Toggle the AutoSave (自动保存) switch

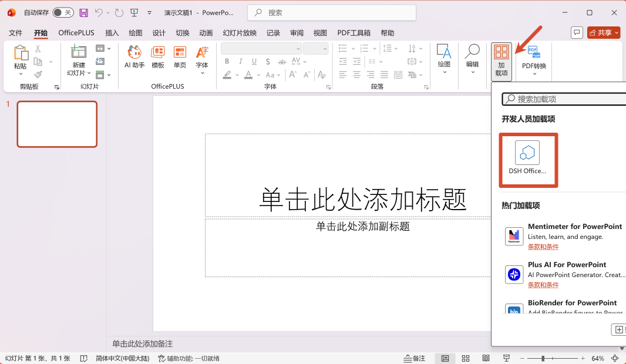tap(63, 13)
